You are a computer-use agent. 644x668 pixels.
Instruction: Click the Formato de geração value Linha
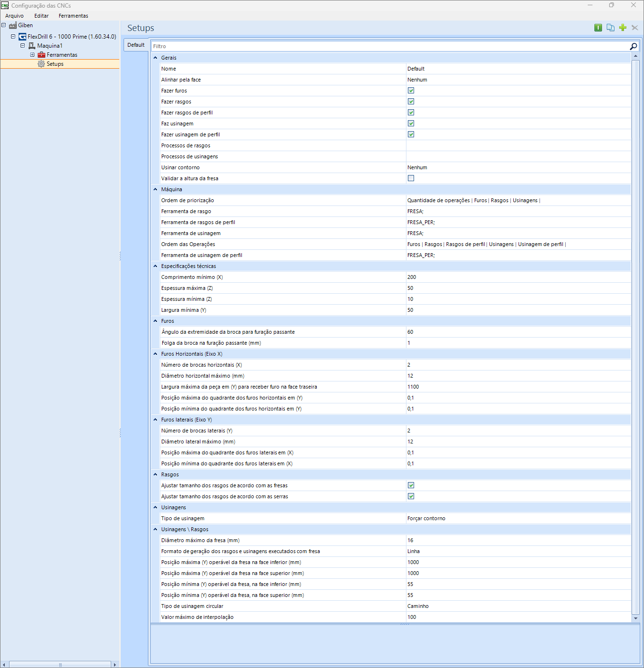tap(519, 551)
